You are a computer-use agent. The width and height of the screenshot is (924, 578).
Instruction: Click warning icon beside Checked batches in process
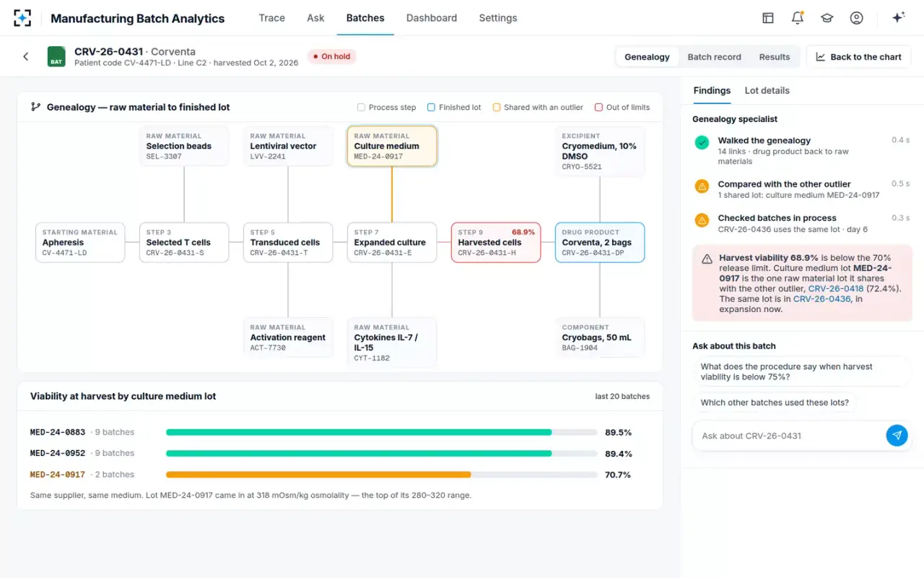(702, 220)
